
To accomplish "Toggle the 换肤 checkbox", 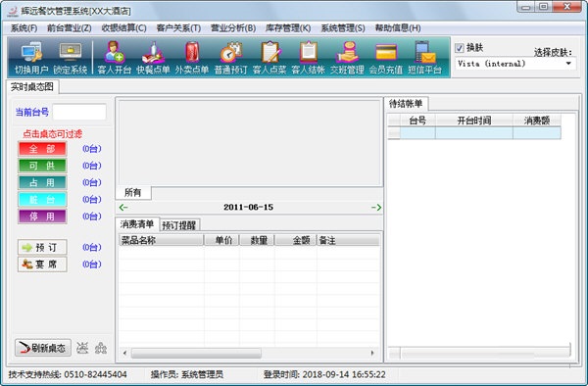I will [x=460, y=48].
